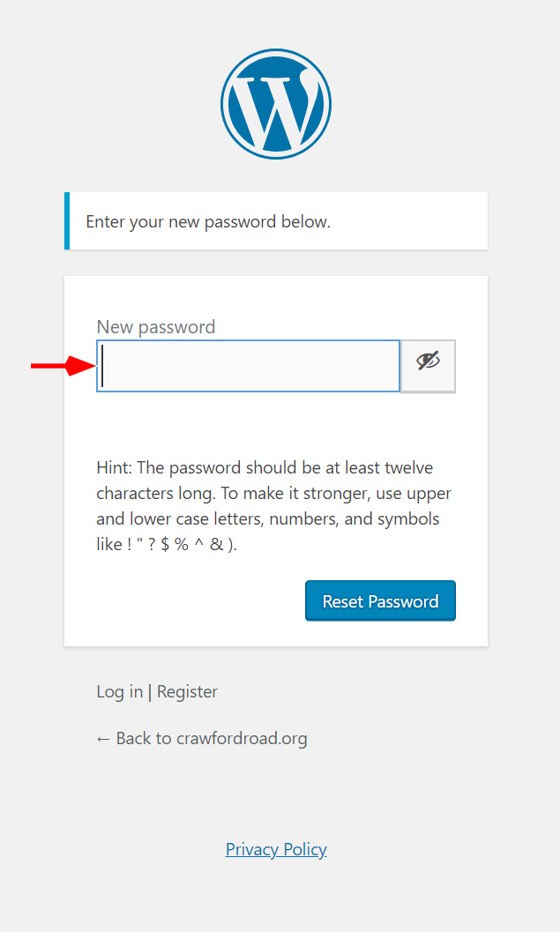Click the separator between Log in and Register
The width and height of the screenshot is (560, 932).
(x=150, y=691)
